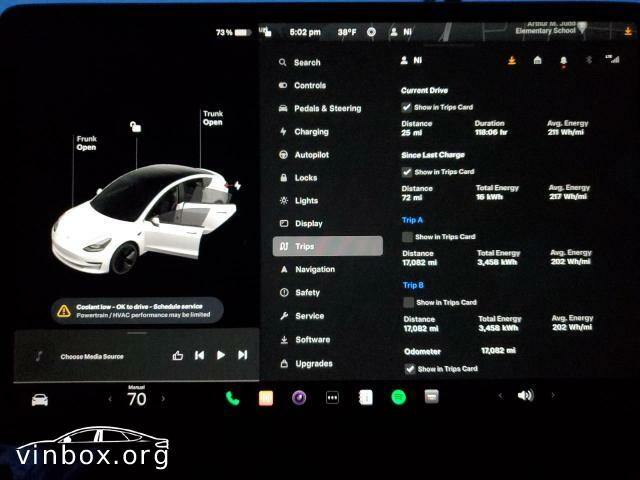Open the Coolant low warning alert
The height and width of the screenshot is (480, 640).
138,311
